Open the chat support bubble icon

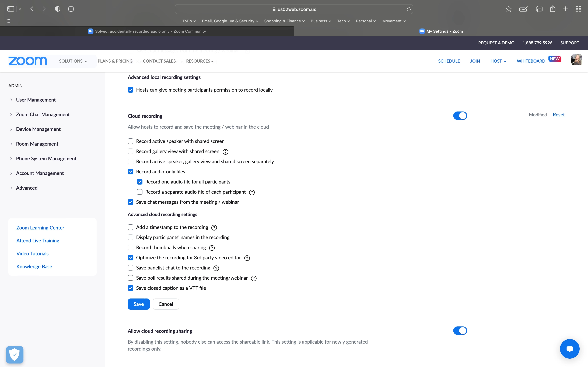click(x=569, y=349)
